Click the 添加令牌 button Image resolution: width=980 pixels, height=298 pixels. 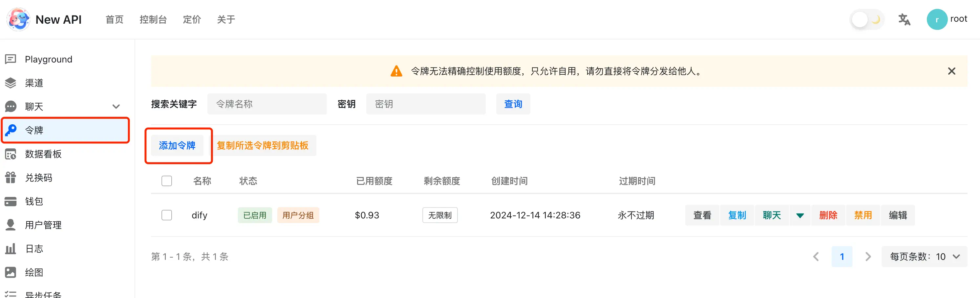[x=177, y=145]
